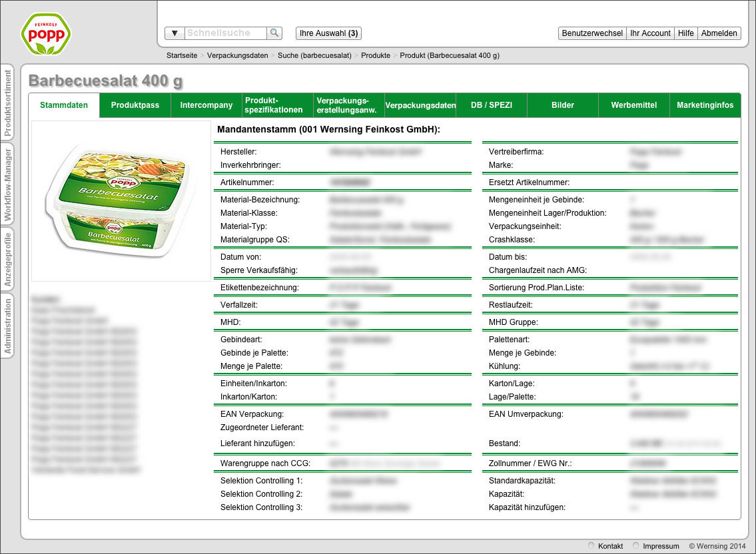Focus the Schnellsuche search field
Viewport: 756px width, 554px height.
226,33
